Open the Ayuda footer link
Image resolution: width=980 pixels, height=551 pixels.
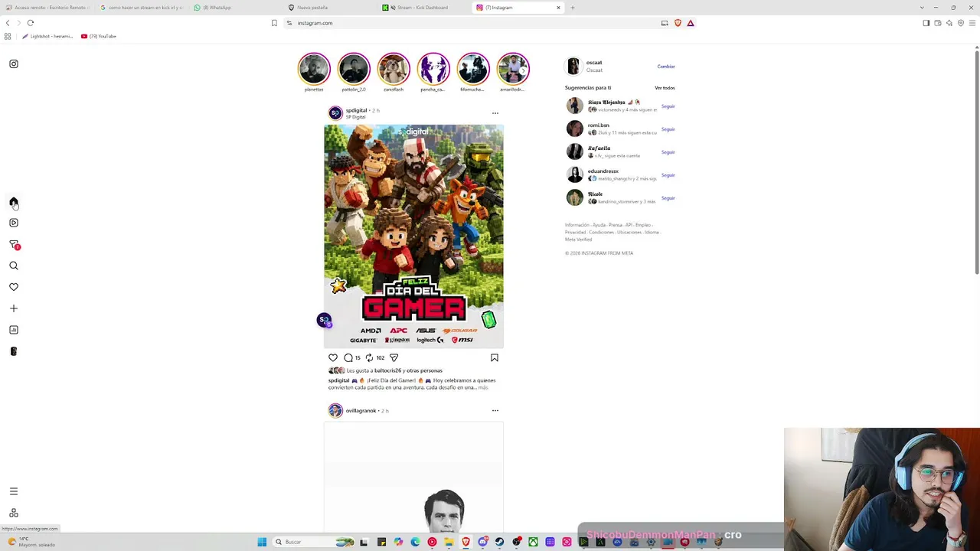pyautogui.click(x=599, y=225)
